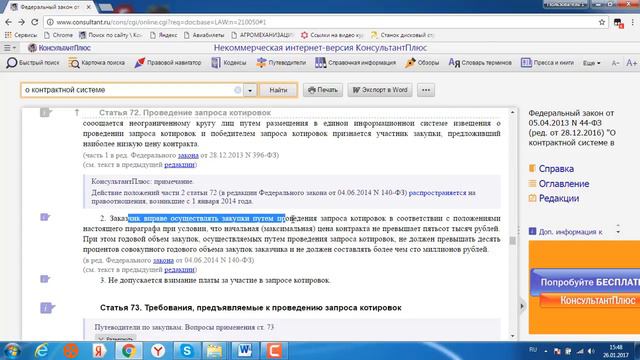
Task: Click the Печать button
Action: tap(323, 90)
